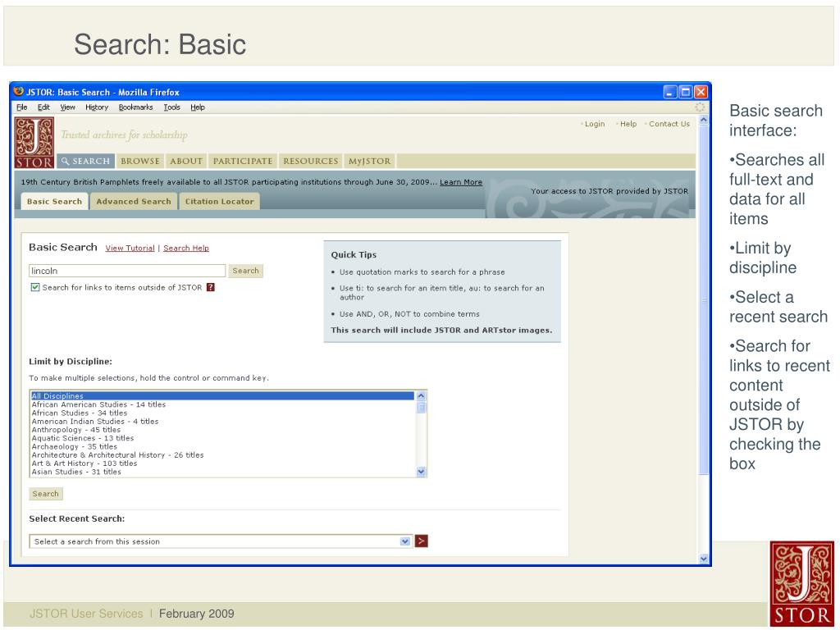
Task: Click the JSTOR logo in the page header
Action: coord(34,143)
